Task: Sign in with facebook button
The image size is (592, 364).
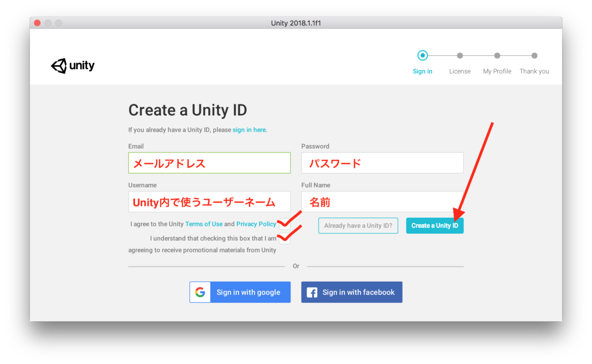Action: coord(352,292)
